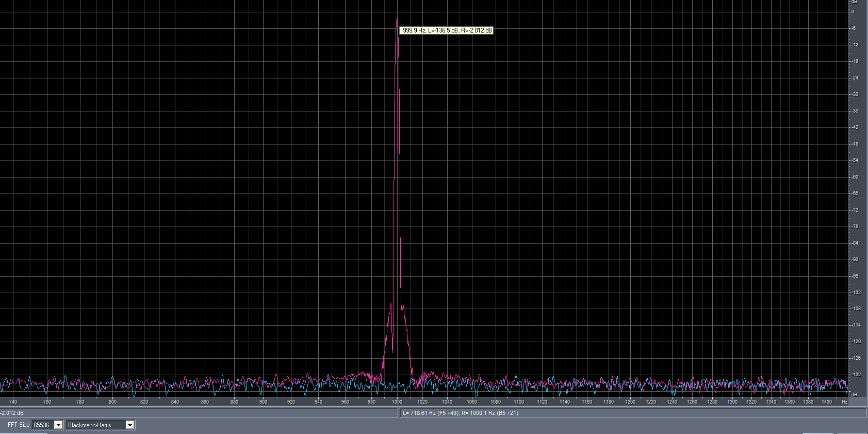Image resolution: width=868 pixels, height=434 pixels.
Task: Click the -6 label on the dB scale
Action: pos(854,28)
